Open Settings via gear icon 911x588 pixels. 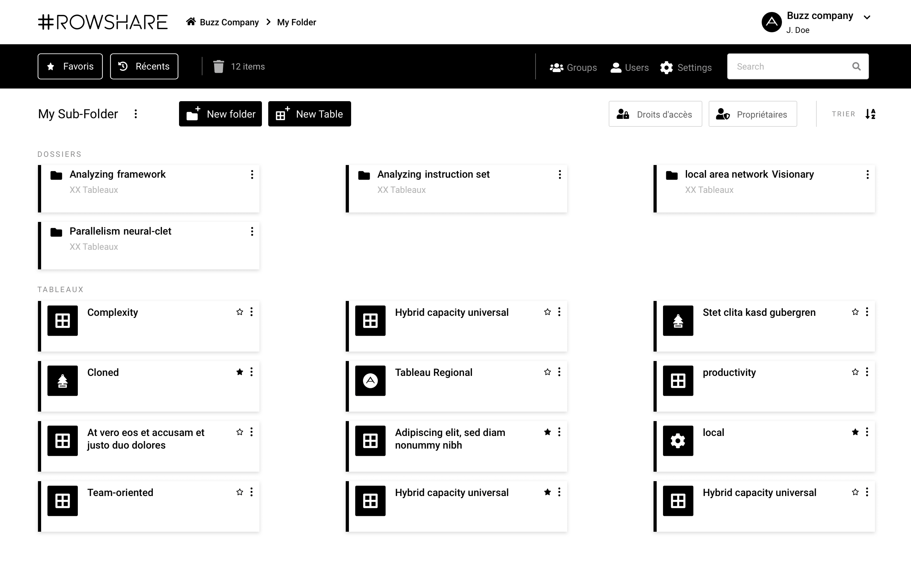click(666, 68)
